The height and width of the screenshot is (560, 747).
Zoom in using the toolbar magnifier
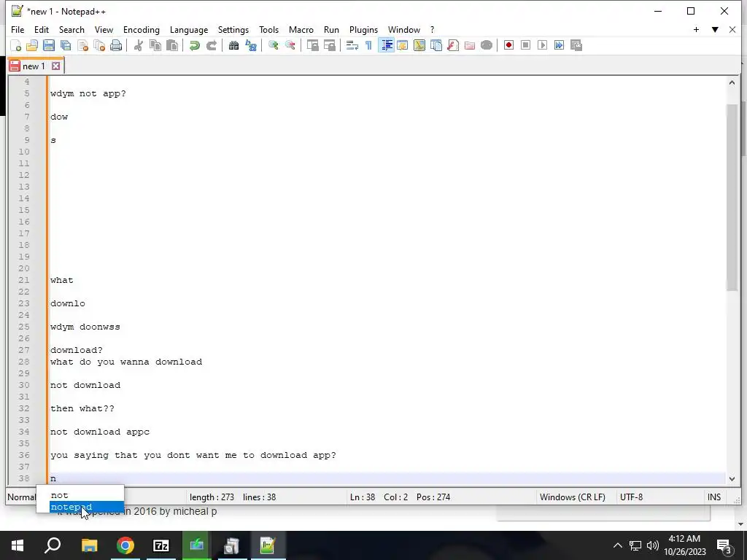(273, 45)
